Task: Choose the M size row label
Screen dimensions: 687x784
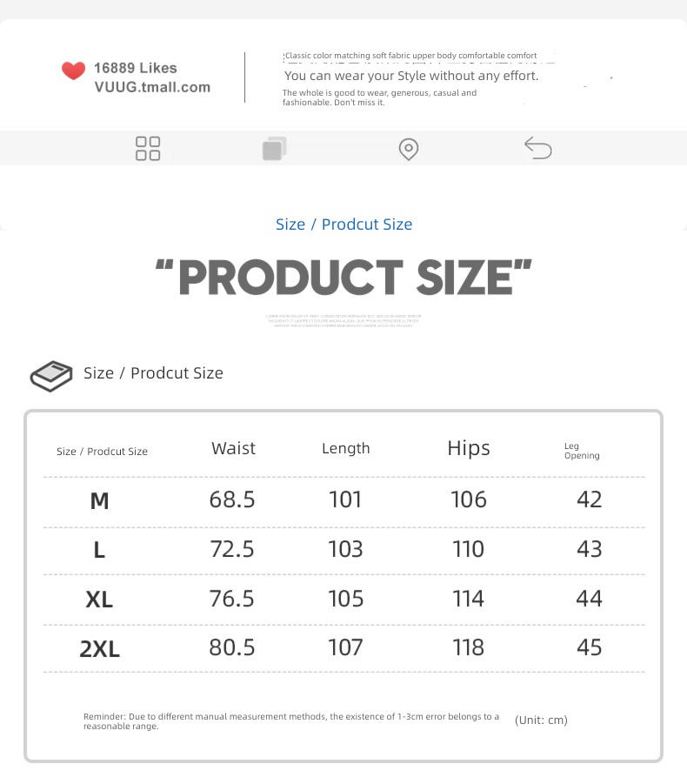Action: click(x=99, y=500)
